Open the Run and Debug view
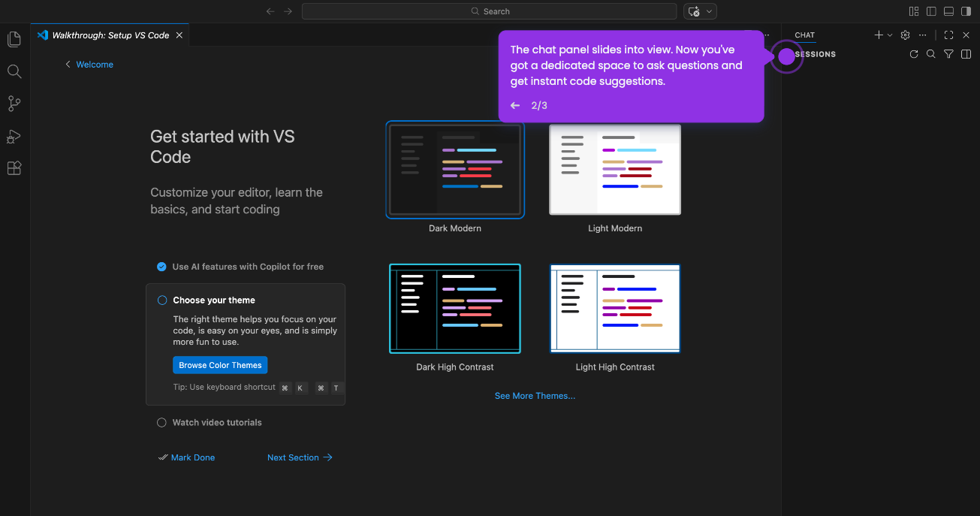The image size is (980, 516). pos(14,136)
